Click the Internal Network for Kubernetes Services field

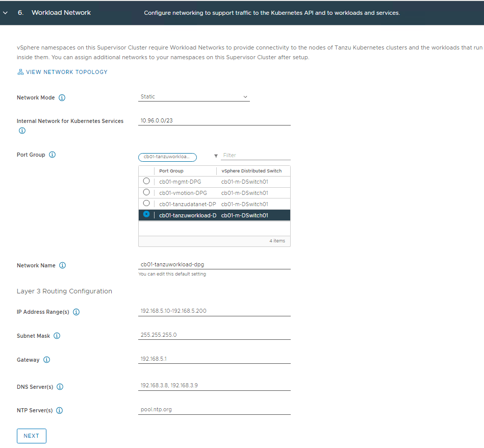pos(214,121)
